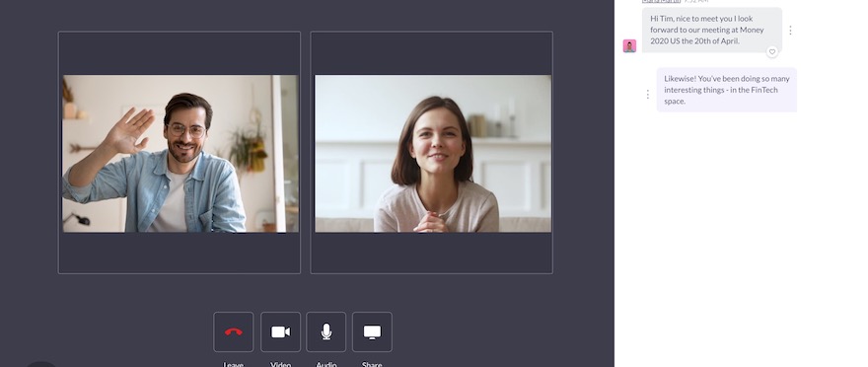
Task: Select the waving man's video tile
Action: [180, 152]
